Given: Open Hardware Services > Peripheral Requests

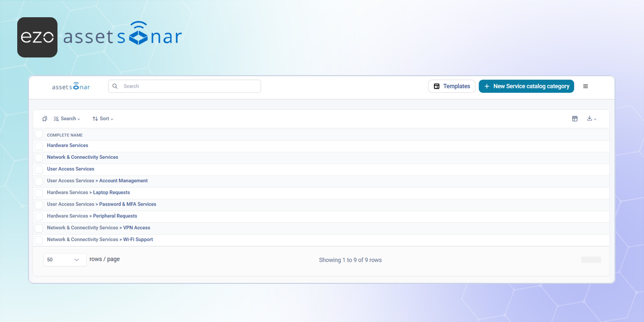Looking at the screenshot, I should coord(92,216).
